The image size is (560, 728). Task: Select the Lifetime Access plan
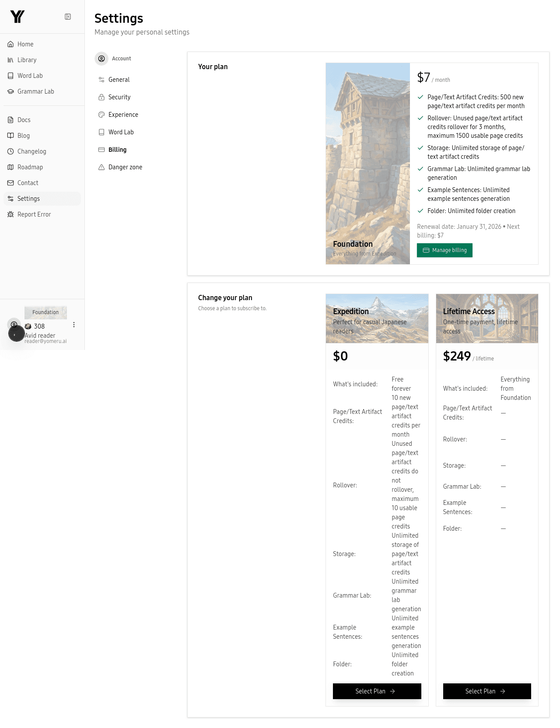click(x=487, y=691)
